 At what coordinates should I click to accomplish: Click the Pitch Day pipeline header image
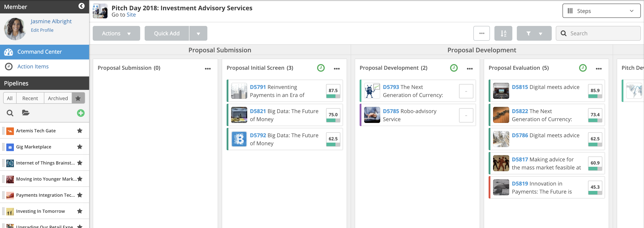pos(100,11)
